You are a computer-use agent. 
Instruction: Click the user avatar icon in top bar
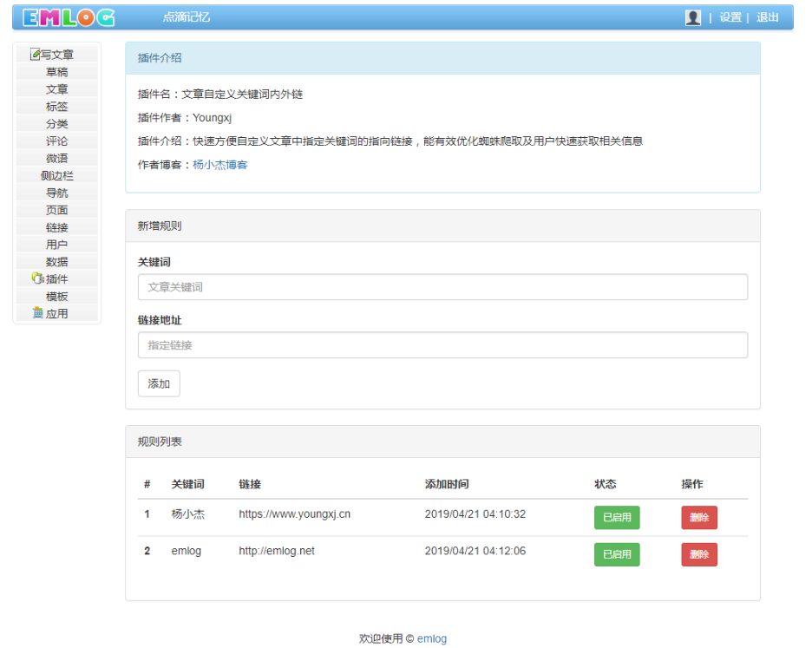click(x=692, y=16)
